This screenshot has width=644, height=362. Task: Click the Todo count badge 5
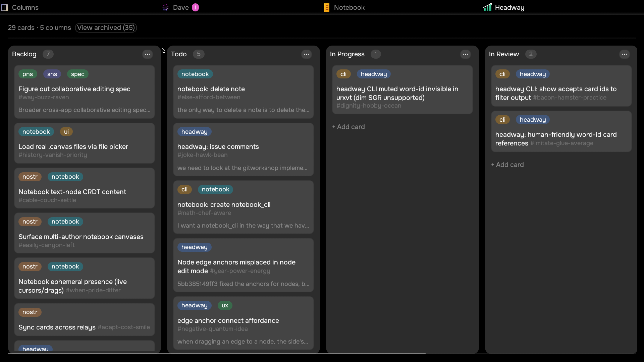(199, 54)
